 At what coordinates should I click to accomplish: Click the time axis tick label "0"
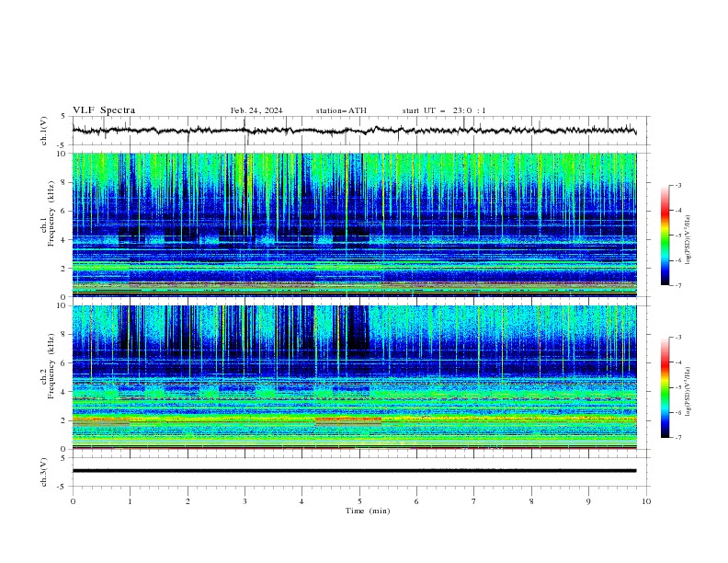click(73, 501)
